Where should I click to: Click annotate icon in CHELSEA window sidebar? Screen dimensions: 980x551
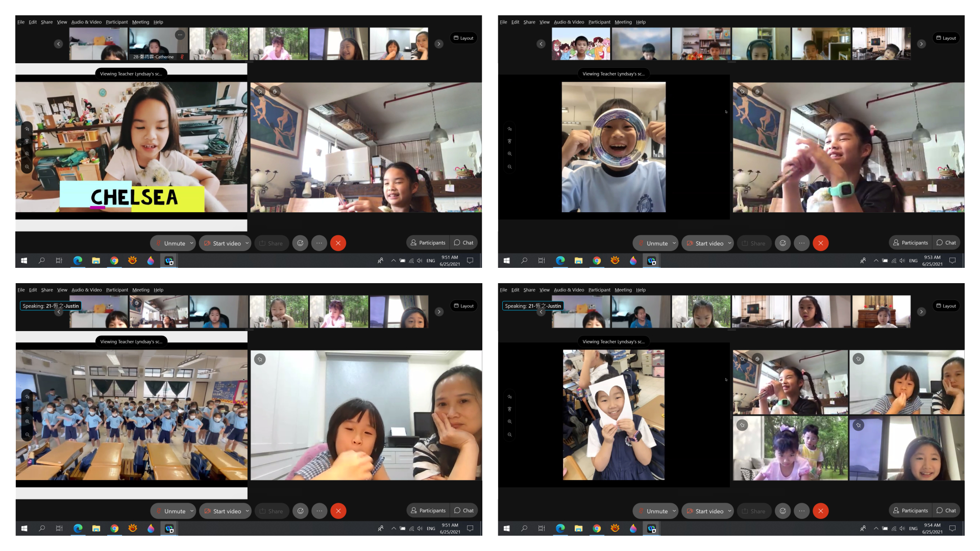point(27,129)
